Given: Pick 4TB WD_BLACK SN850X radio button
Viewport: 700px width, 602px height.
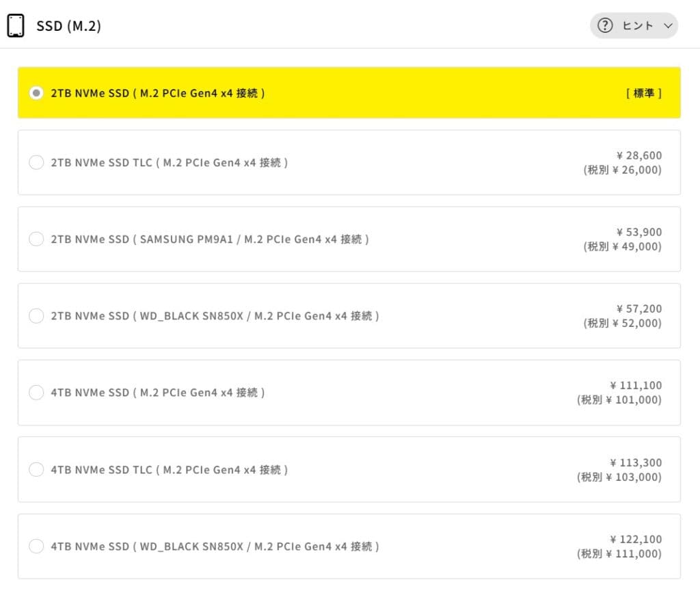Looking at the screenshot, I should tap(36, 547).
